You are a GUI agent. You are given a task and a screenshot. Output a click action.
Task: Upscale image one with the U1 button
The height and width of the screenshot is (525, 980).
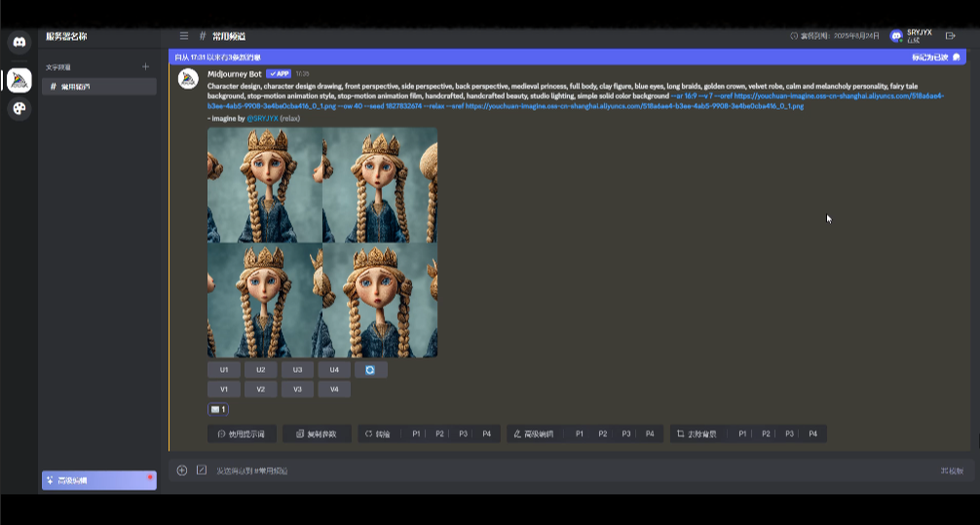pyautogui.click(x=223, y=370)
